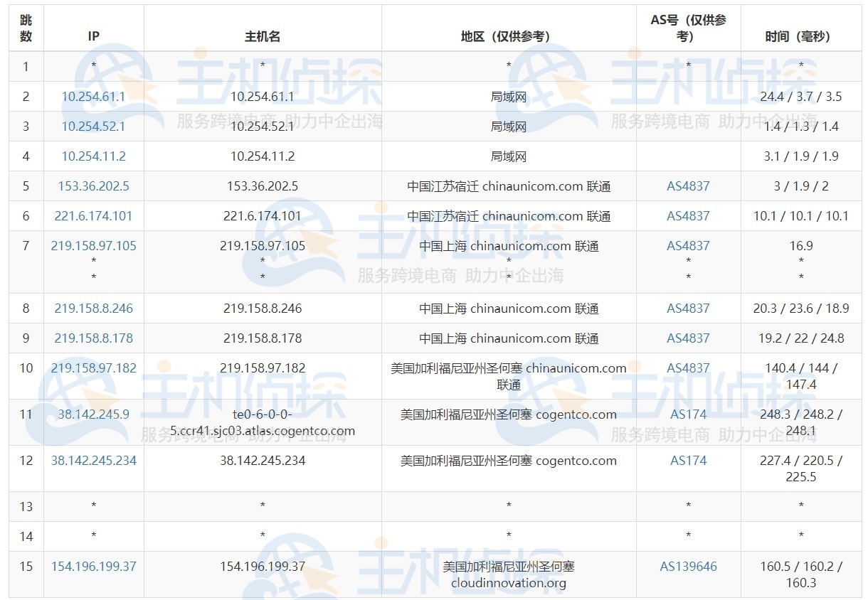868x600 pixels.
Task: Open the AS139646 link
Action: (688, 567)
